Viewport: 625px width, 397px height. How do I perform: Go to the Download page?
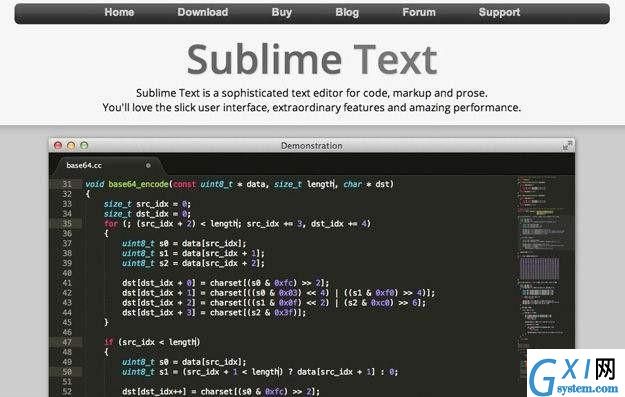(x=202, y=12)
